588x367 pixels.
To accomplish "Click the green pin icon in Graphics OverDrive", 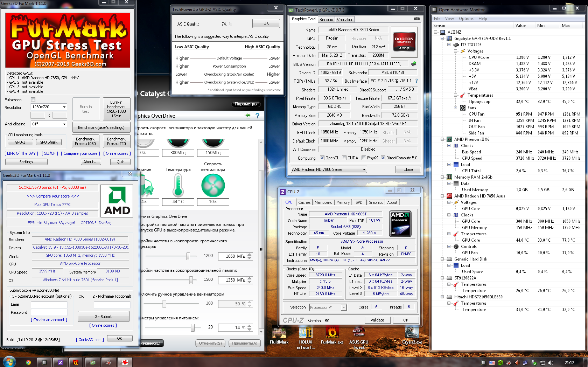I will click(248, 116).
